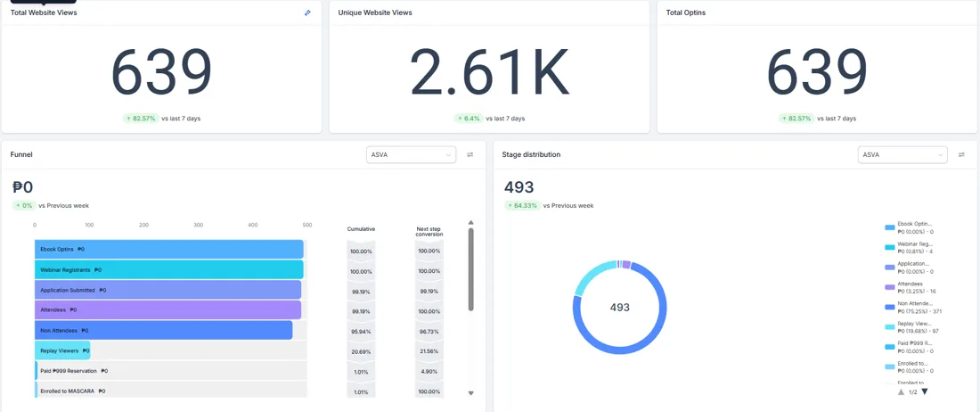Click the funnel list scroll-down arrow
This screenshot has width=980, height=412.
pyautogui.click(x=471, y=393)
